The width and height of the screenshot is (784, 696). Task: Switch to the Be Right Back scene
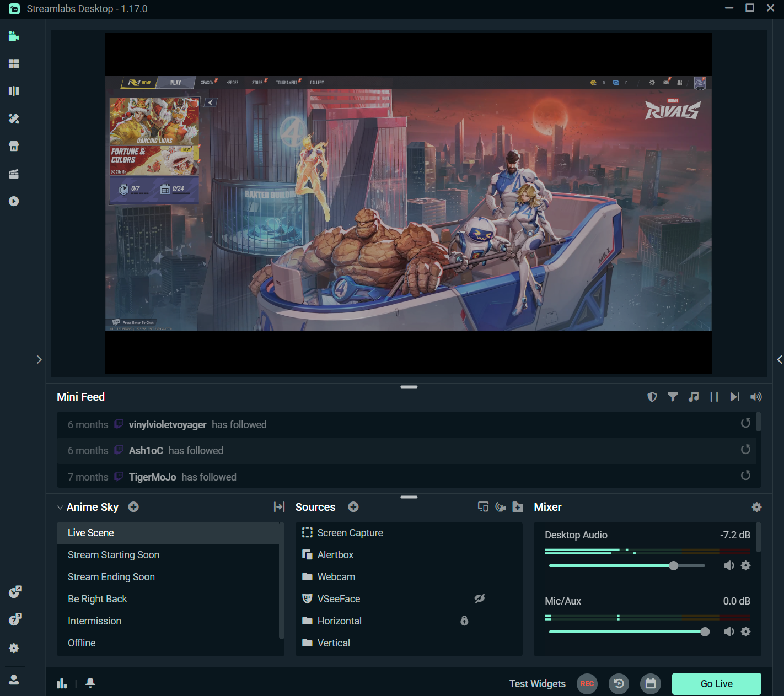coord(98,598)
